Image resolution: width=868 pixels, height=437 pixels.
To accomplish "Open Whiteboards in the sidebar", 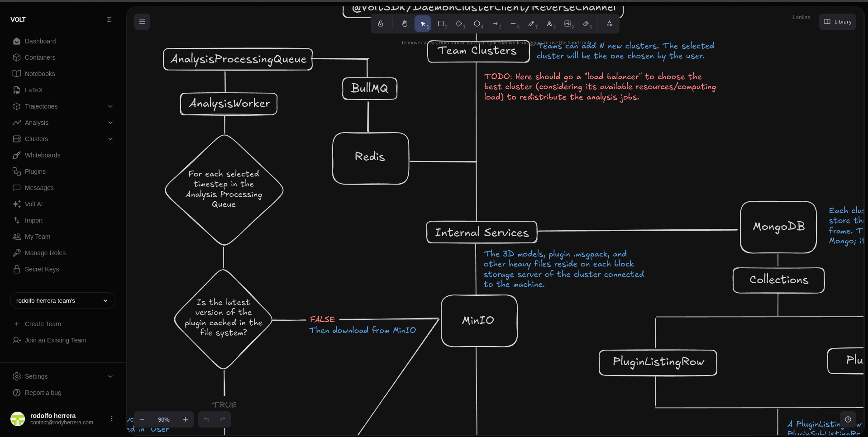I will [x=43, y=155].
